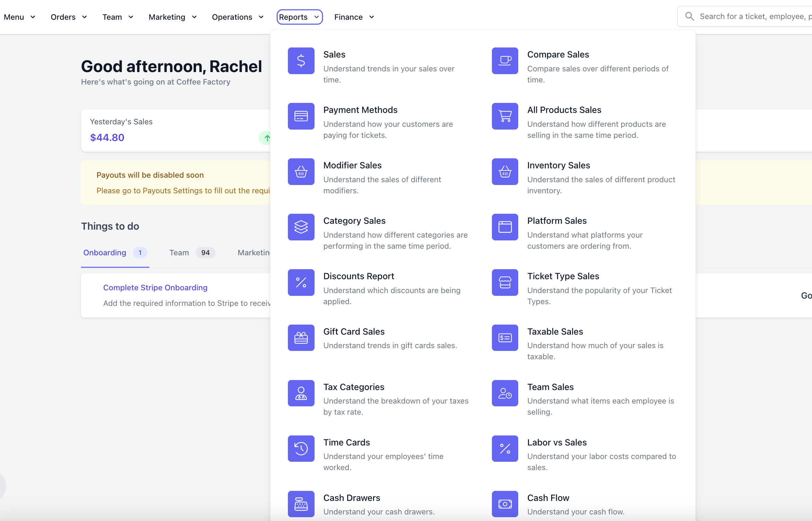Click the Team Sales person-clock icon
This screenshot has width=812, height=521.
[505, 393]
